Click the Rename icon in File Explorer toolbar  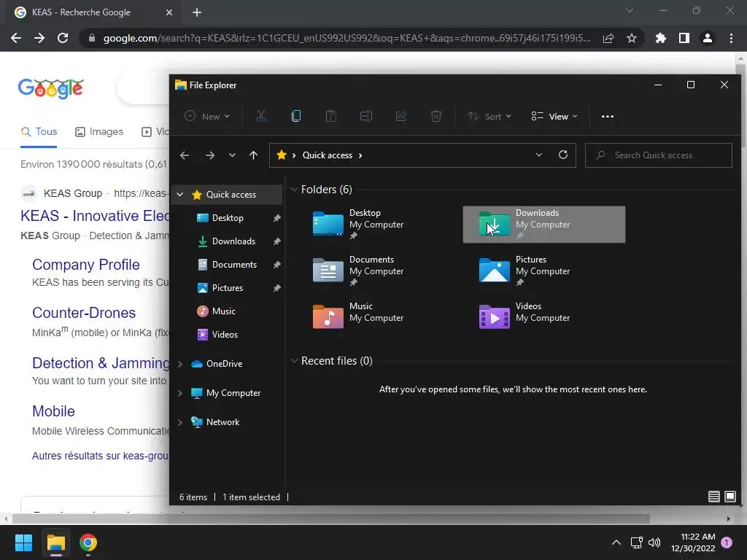[366, 116]
